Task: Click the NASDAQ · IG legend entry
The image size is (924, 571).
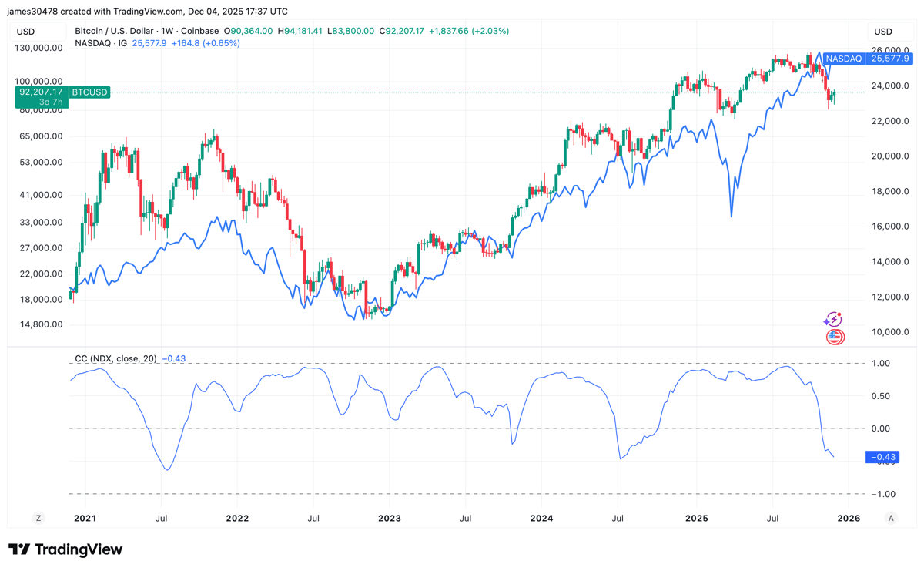Action: (x=100, y=44)
